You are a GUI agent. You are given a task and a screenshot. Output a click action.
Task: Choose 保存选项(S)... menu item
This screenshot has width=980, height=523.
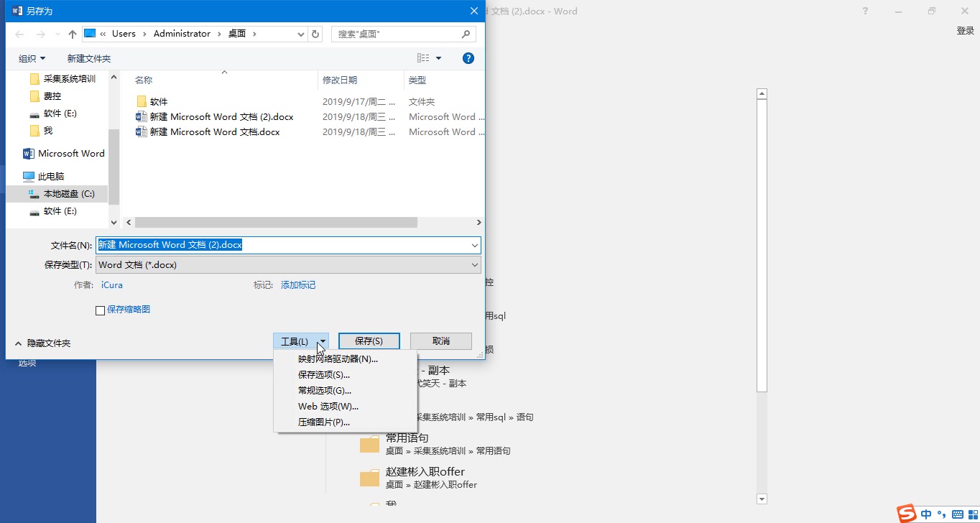pos(345,375)
